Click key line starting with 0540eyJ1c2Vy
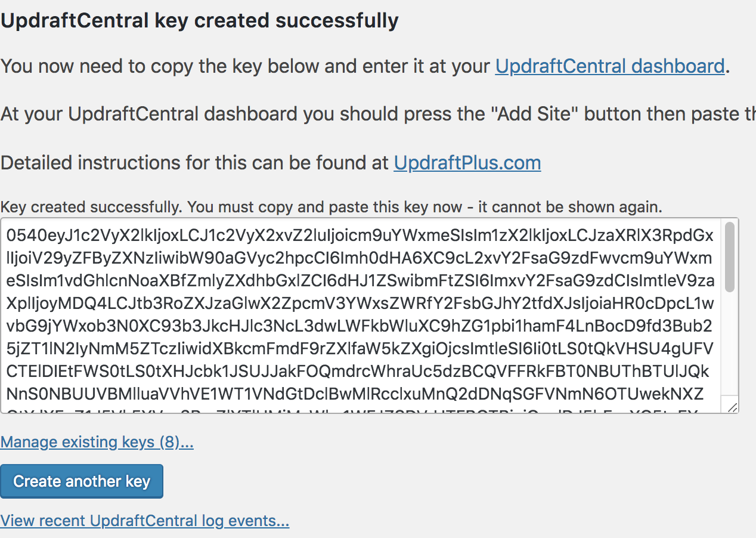This screenshot has width=756, height=538. coord(360,236)
